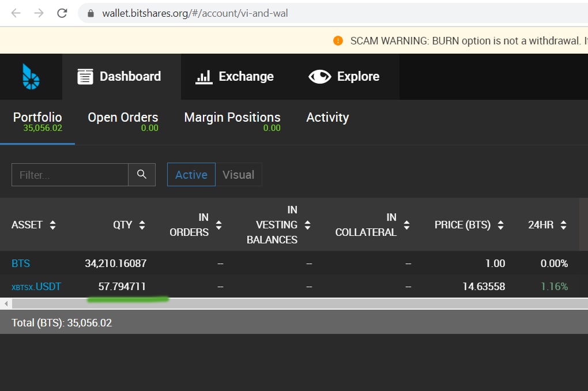The width and height of the screenshot is (588, 391).
Task: Click the price value 14.63558
Action: 484,287
